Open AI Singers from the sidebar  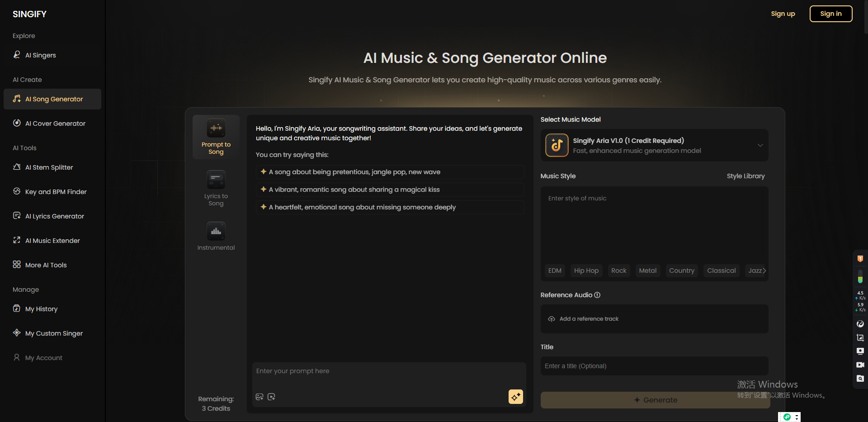(x=40, y=55)
